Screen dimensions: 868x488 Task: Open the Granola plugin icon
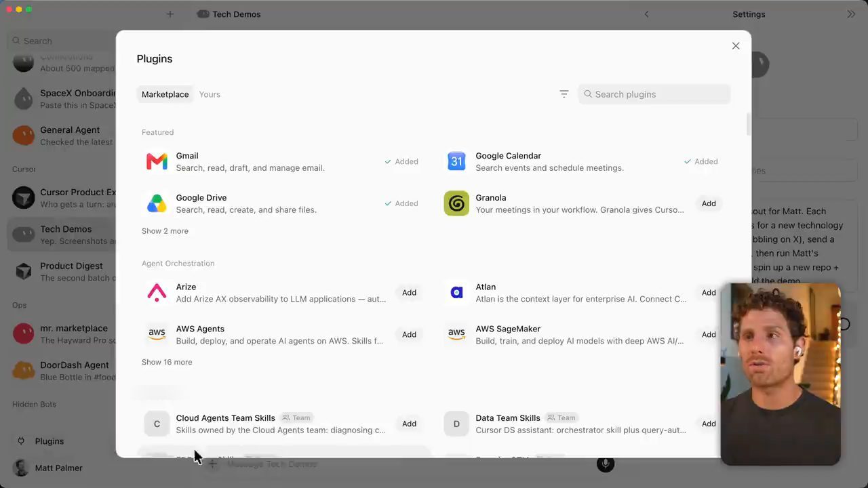tap(456, 203)
